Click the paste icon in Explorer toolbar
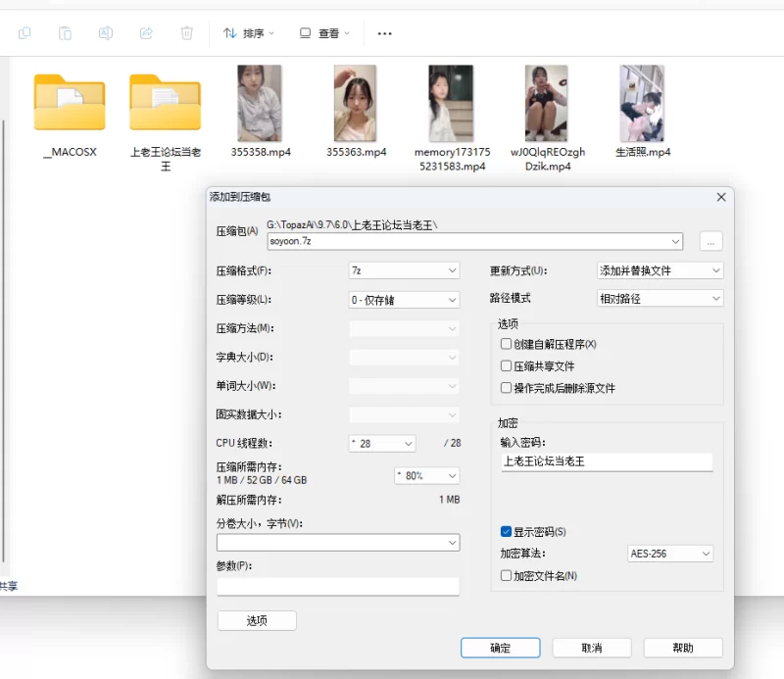 point(65,33)
